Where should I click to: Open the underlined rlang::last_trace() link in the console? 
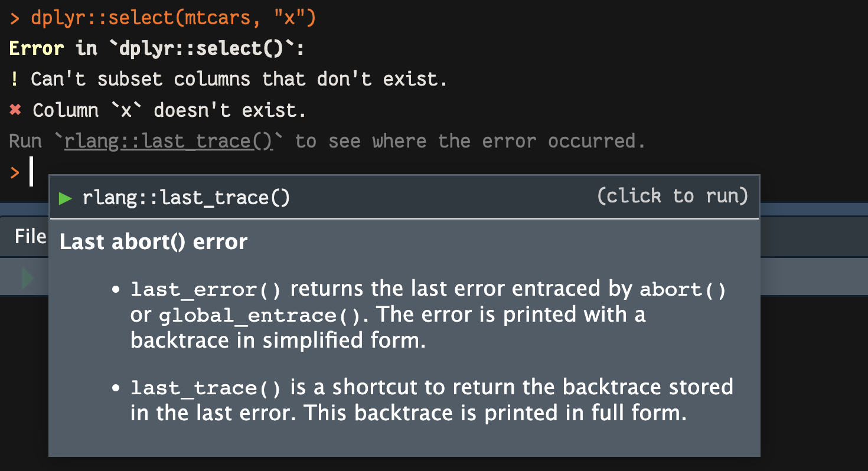(x=169, y=142)
